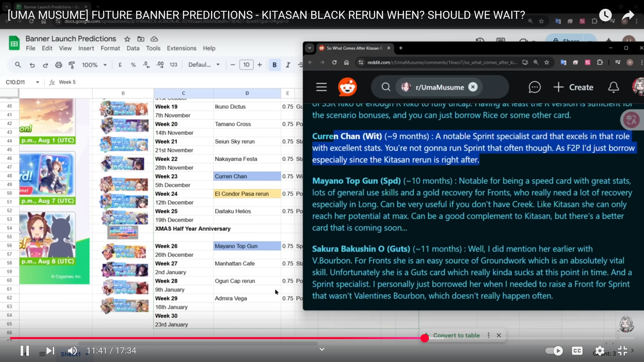Open the Reddit hamburger menu
Image resolution: width=644 pixels, height=362 pixels.
[x=321, y=87]
